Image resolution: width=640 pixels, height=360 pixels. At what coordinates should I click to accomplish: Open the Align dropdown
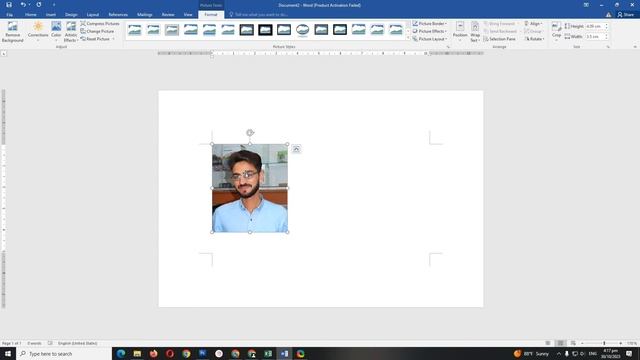533,24
